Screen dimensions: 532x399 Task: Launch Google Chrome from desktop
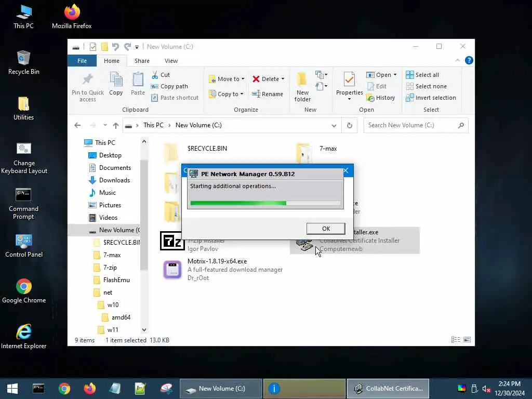click(24, 291)
